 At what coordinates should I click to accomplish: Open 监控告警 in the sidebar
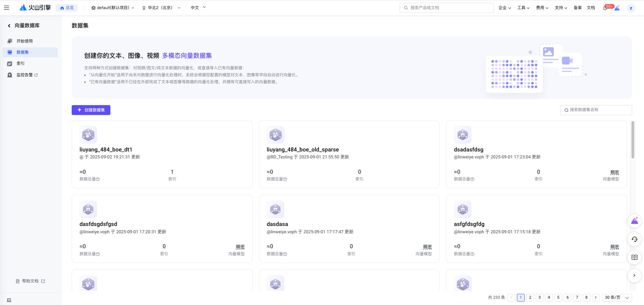click(30, 75)
